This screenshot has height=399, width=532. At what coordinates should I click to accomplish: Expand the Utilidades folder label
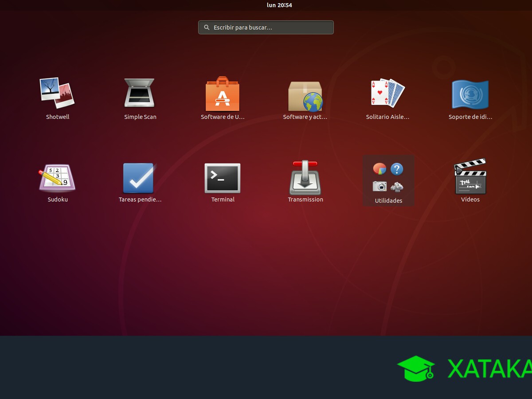point(388,201)
